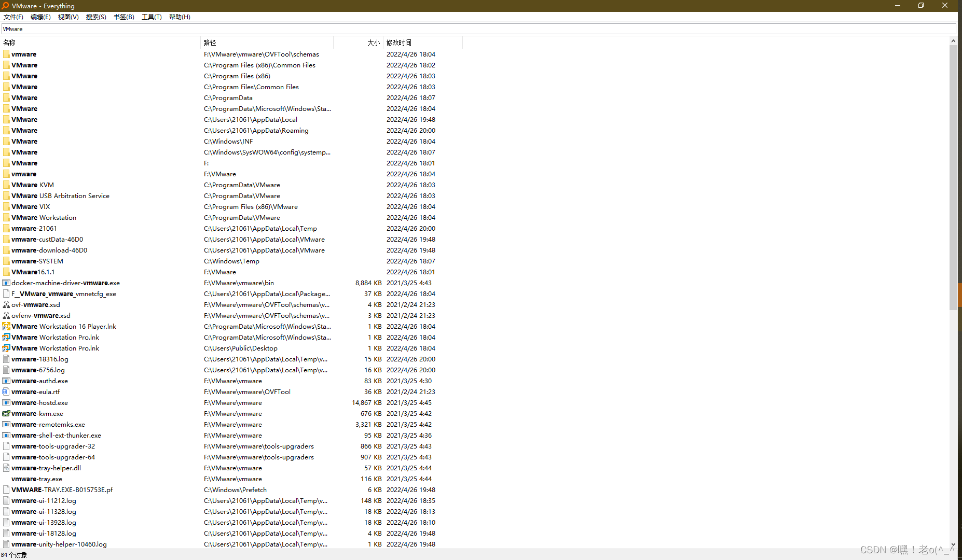Select vmware-ui-11212.log file name
The height and width of the screenshot is (560, 962).
[x=44, y=501]
